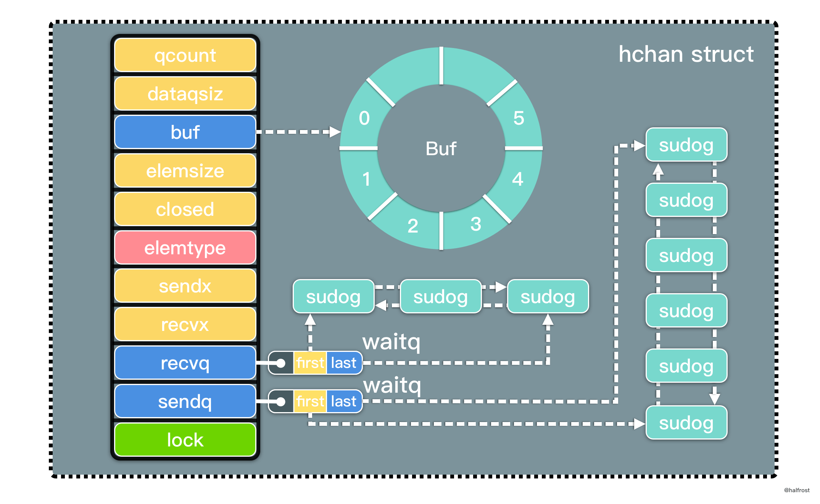Select the topmost sudog in vertical chain
This screenshot has width=820, height=504.
[x=686, y=145]
